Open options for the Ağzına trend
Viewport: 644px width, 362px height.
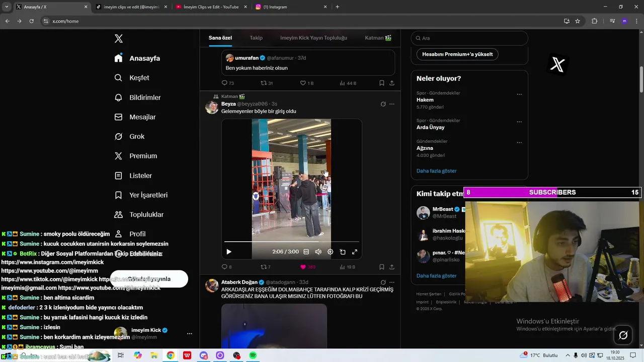pos(519,143)
